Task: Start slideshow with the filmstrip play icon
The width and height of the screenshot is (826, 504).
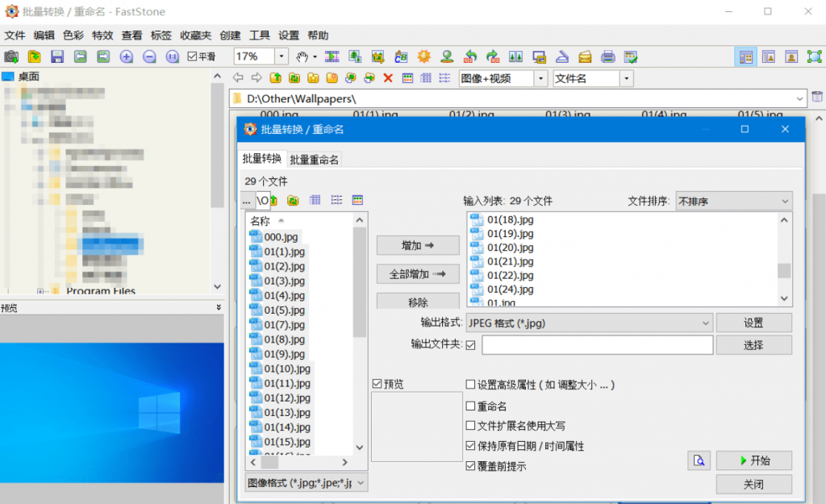Action: coord(332,56)
